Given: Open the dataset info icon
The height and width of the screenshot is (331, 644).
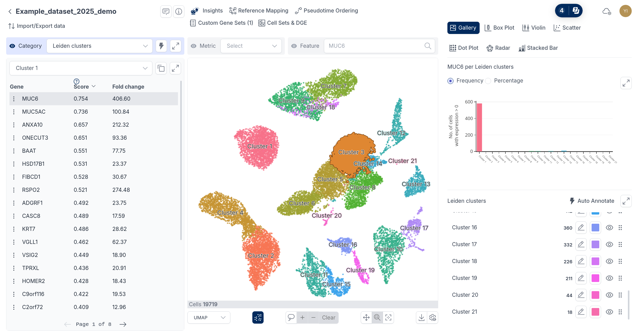Looking at the screenshot, I should point(179,11).
